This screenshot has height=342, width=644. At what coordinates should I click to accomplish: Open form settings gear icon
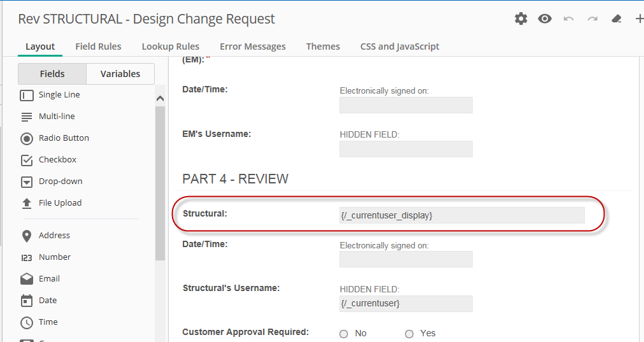pos(521,19)
